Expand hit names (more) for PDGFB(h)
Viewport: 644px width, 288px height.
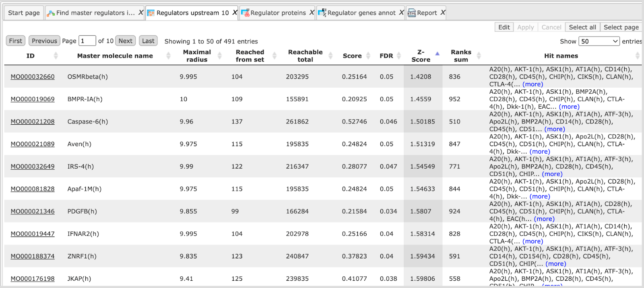[x=544, y=219]
